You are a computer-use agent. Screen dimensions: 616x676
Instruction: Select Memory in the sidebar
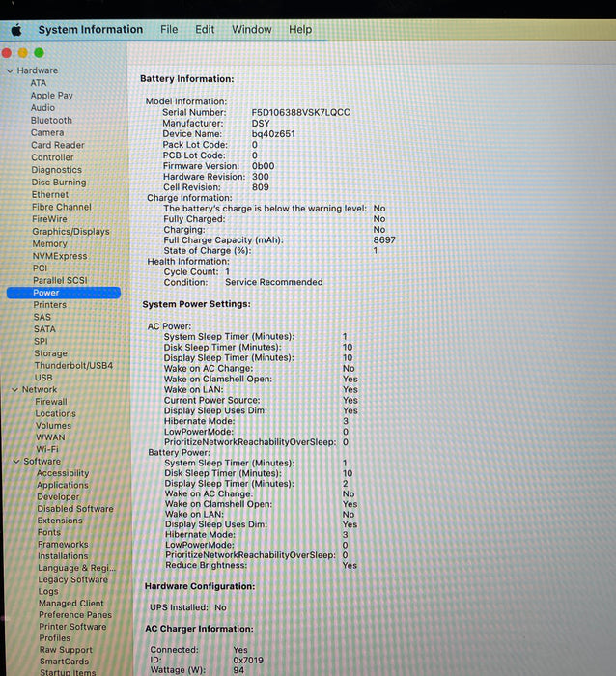[x=50, y=244]
